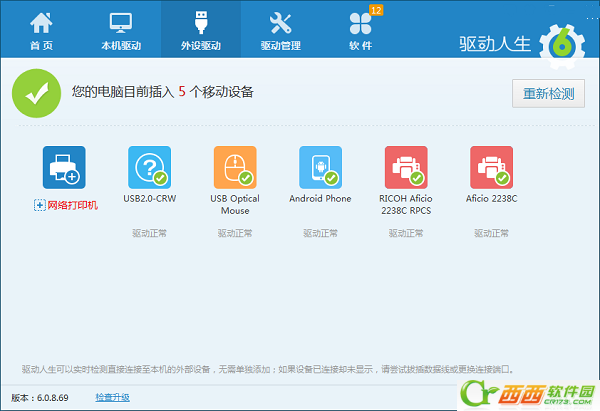The image size is (600, 411).
Task: Click the 驱动人生 gear logo with number 6
Action: point(562,47)
